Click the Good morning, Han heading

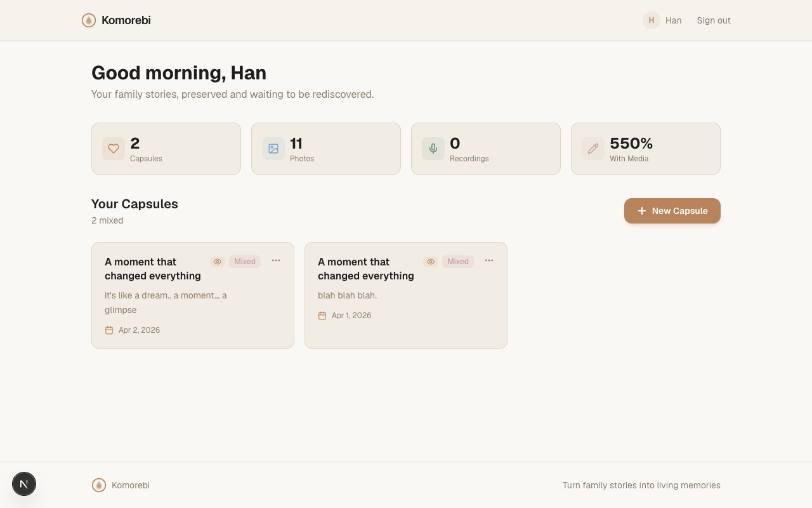(179, 73)
